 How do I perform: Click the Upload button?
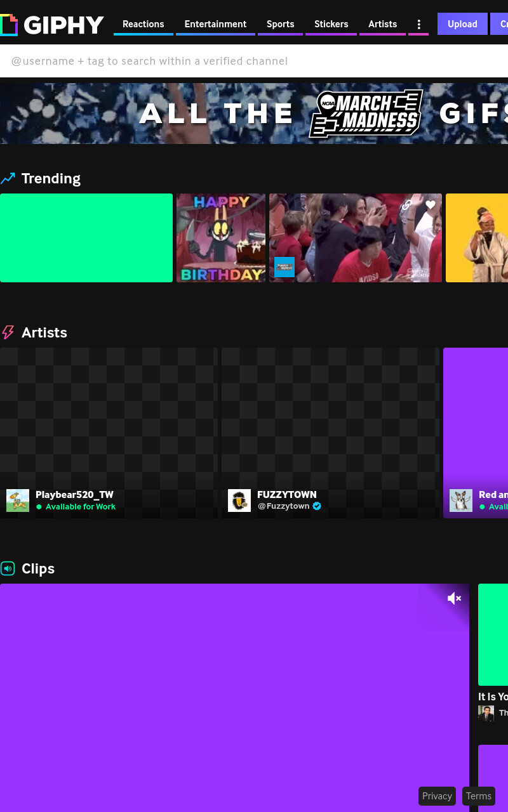(x=462, y=24)
